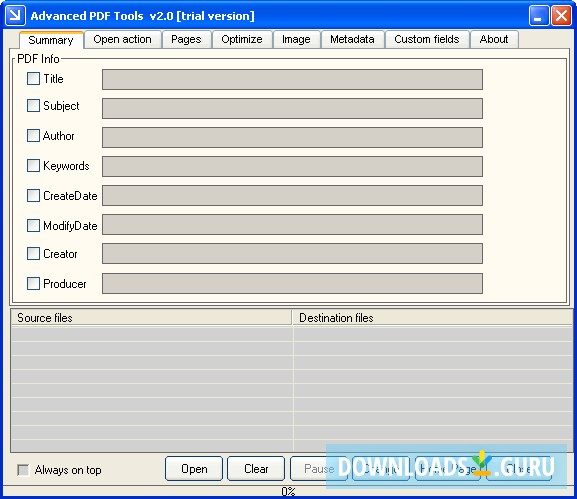577x499 pixels.
Task: Focus the Subject text field
Action: [292, 108]
